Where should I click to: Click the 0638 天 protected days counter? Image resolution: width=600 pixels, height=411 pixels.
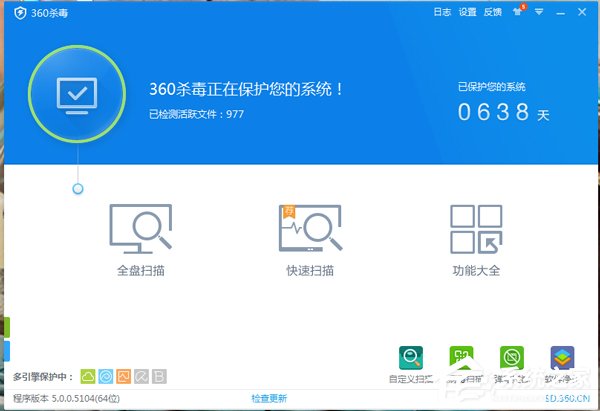504,112
